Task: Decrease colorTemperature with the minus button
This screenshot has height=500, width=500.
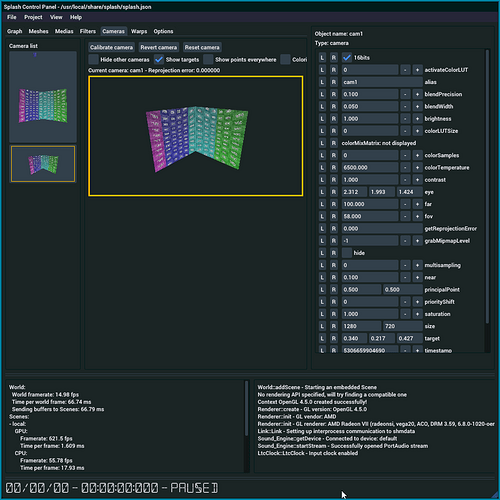Action: click(405, 167)
